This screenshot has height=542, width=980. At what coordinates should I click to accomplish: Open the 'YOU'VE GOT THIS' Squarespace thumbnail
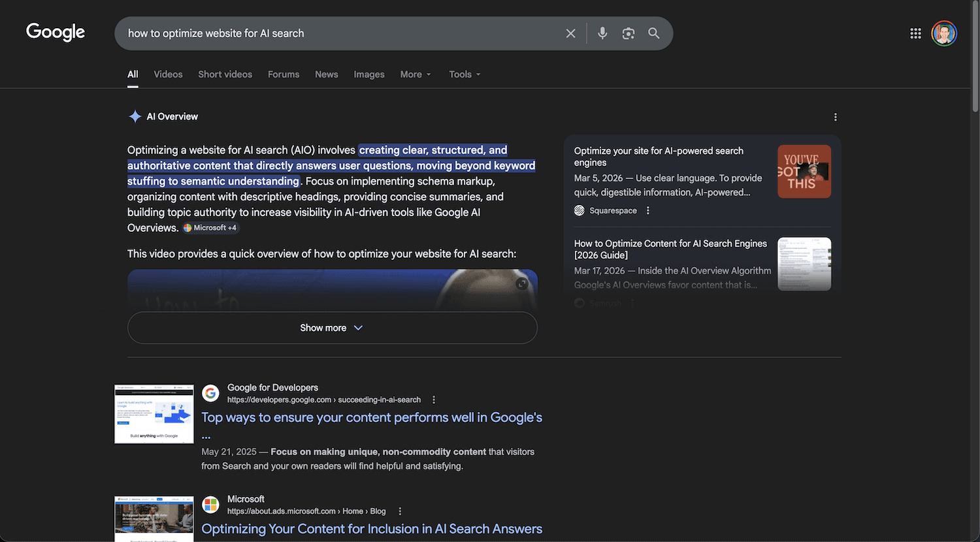click(x=804, y=172)
